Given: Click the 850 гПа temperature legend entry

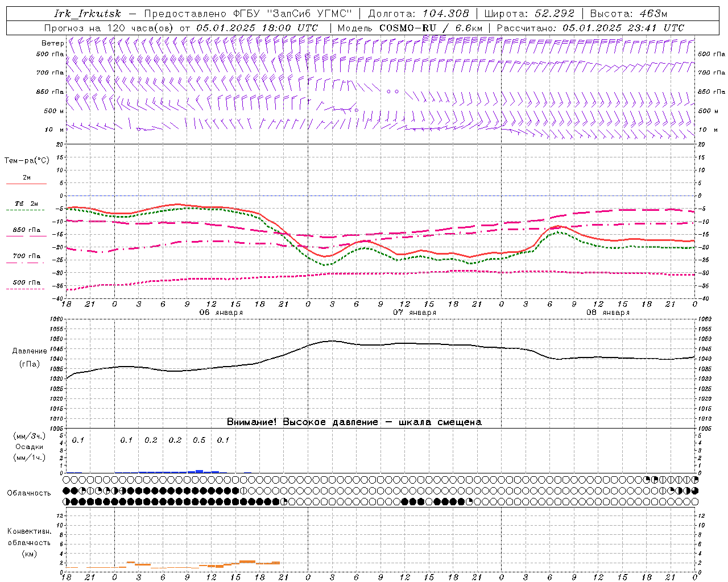Looking at the screenshot, I should coord(27,230).
